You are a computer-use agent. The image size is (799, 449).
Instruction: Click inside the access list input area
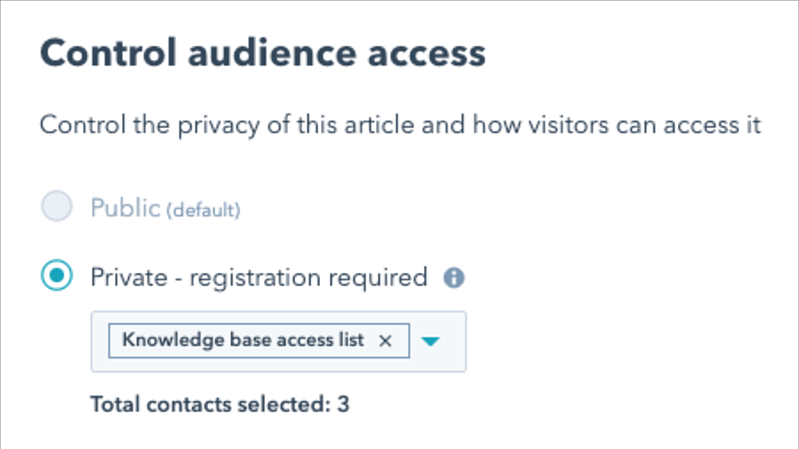[278, 341]
